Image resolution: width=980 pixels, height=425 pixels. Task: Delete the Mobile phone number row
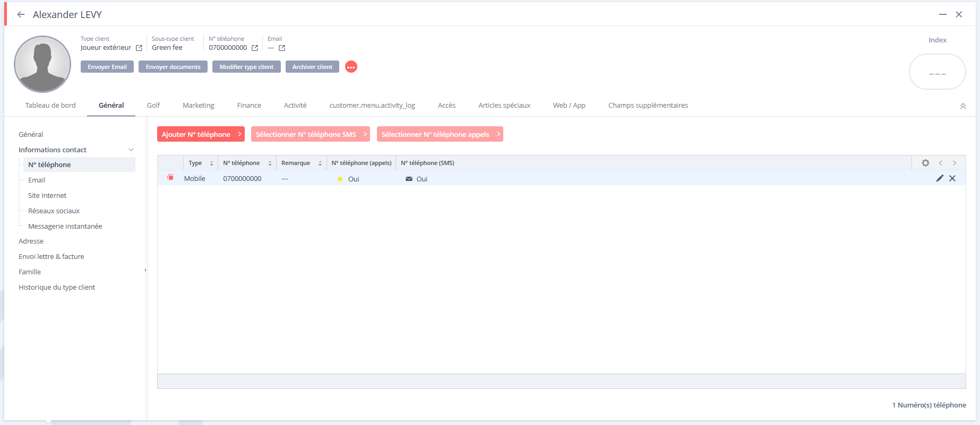tap(952, 178)
